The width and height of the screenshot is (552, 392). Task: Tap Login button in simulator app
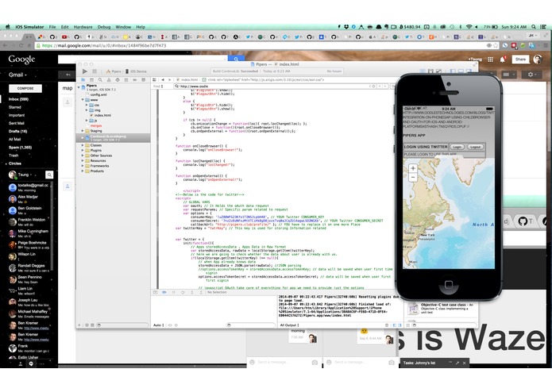(x=457, y=147)
